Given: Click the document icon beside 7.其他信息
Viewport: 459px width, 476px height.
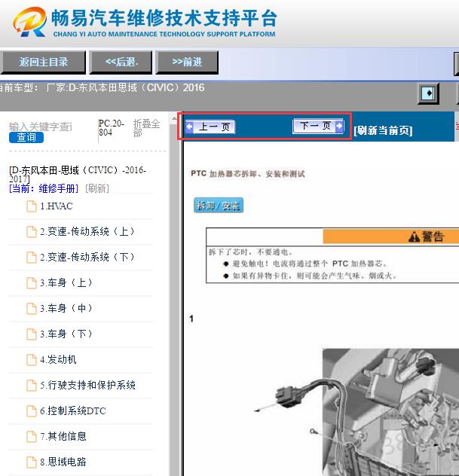Looking at the screenshot, I should [x=32, y=437].
